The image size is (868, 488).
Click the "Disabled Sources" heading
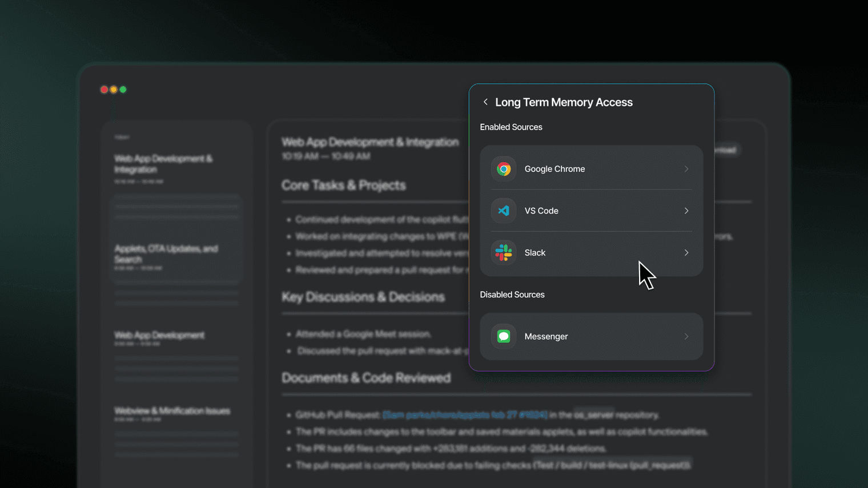tap(512, 295)
